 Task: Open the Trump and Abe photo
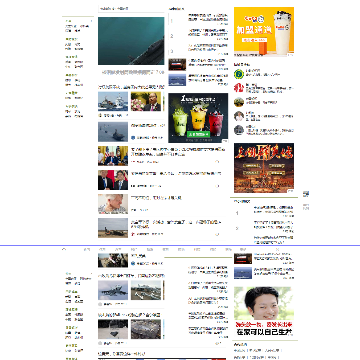pyautogui.click(x=113, y=180)
